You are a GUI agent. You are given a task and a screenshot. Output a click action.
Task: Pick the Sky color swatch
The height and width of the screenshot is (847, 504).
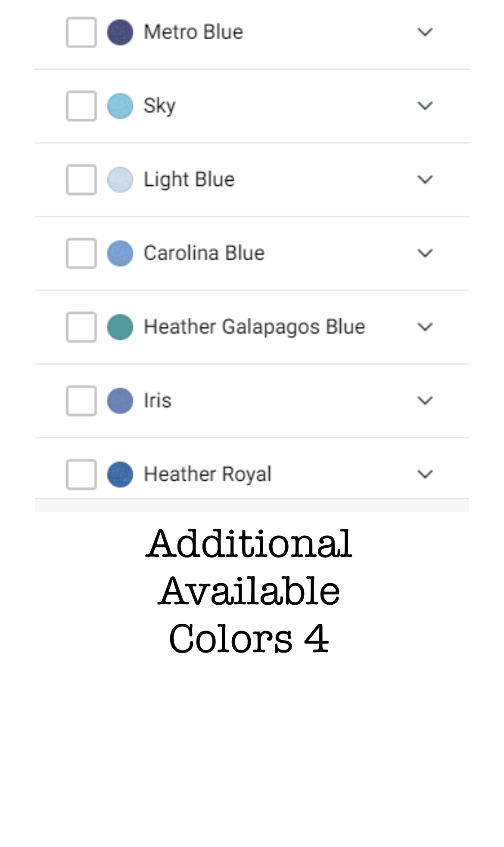(x=120, y=106)
